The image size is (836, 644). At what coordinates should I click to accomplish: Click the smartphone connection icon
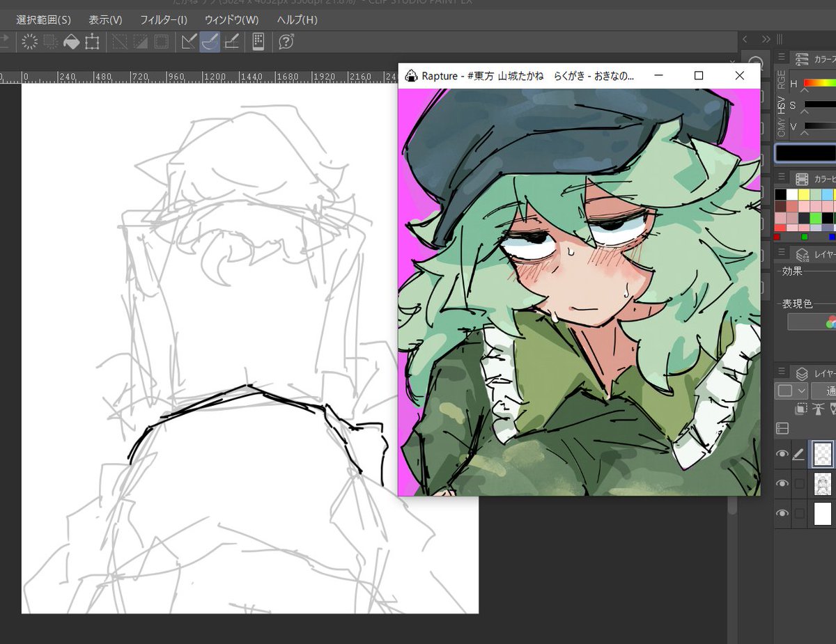[258, 42]
